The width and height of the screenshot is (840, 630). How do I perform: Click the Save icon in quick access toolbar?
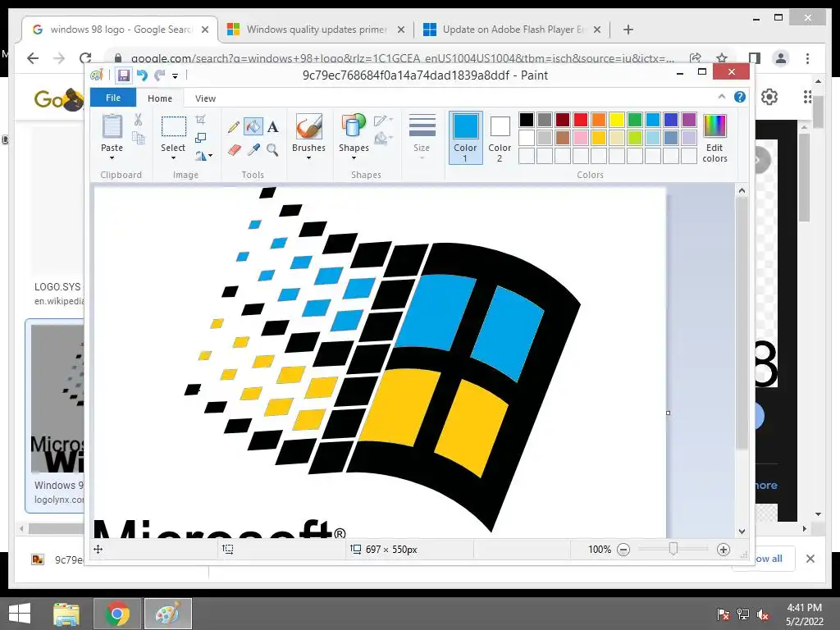coord(124,75)
